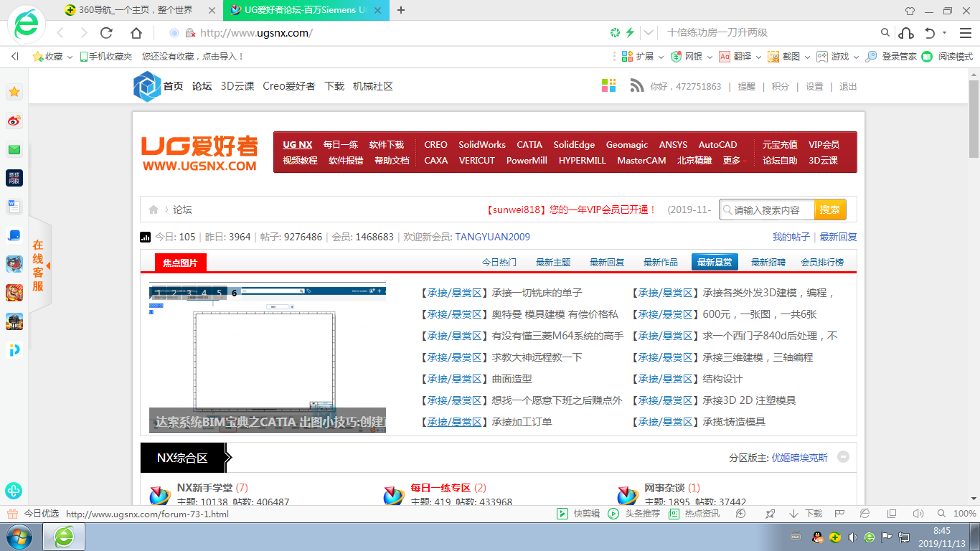Click the yellow 搜索 button
The image size is (980, 551).
(x=830, y=210)
